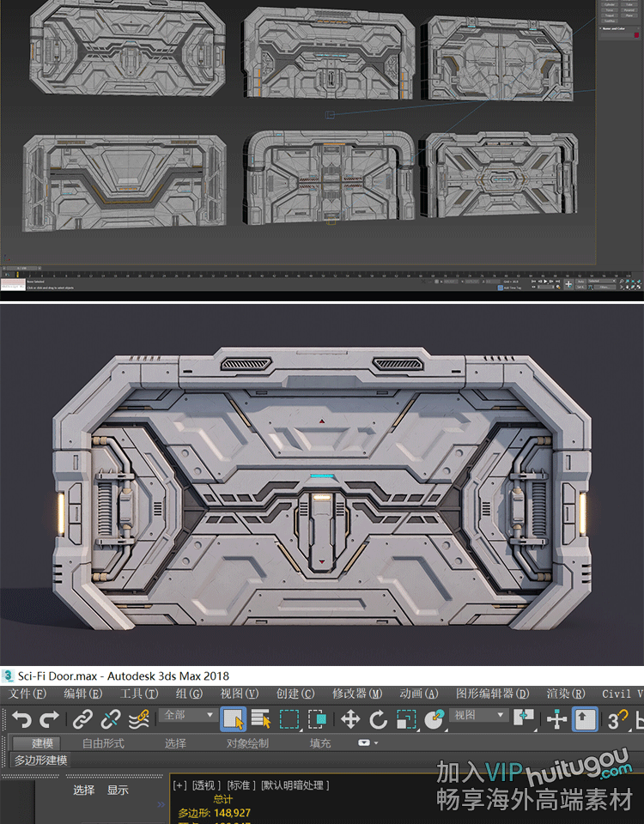Select the Select and Scale tool
This screenshot has width=644, height=824.
point(406,719)
